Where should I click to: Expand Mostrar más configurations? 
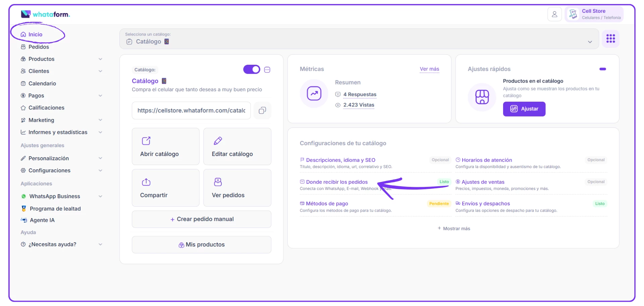tap(453, 228)
